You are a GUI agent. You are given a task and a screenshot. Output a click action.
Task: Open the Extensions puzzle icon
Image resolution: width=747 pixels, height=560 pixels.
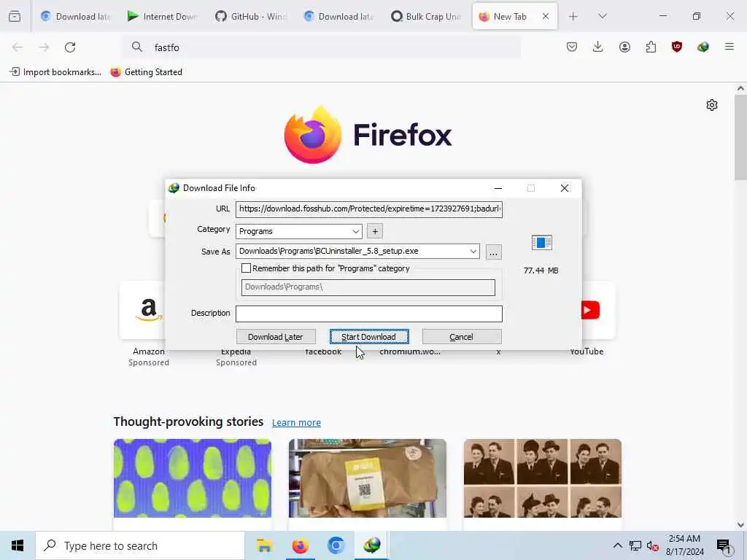coord(651,47)
